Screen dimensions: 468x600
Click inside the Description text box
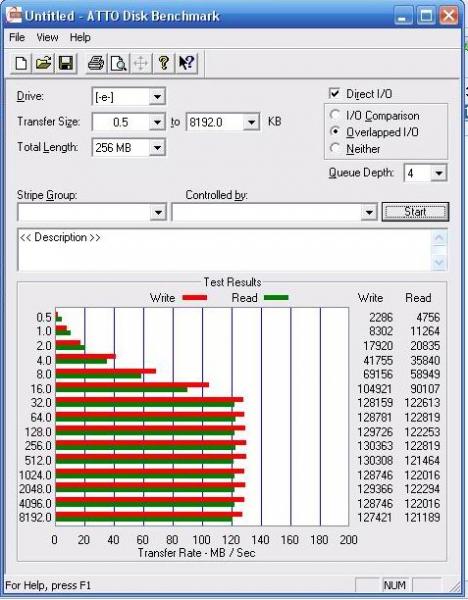point(224,250)
